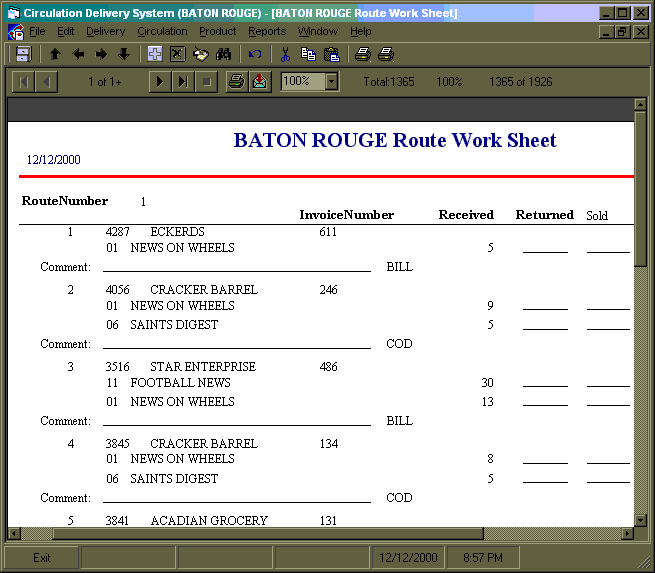This screenshot has width=655, height=573.
Task: Click horizontal scrollbar right arrow
Action: pyautogui.click(x=627, y=533)
